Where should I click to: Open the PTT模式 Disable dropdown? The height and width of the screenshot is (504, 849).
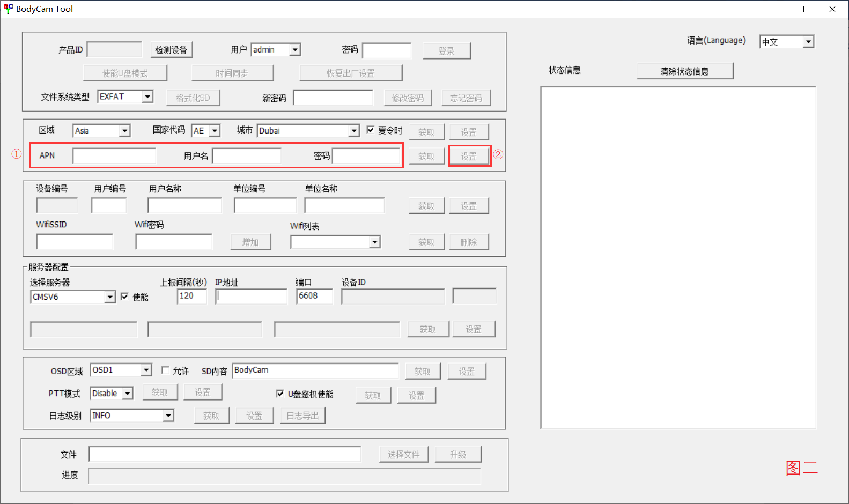127,394
